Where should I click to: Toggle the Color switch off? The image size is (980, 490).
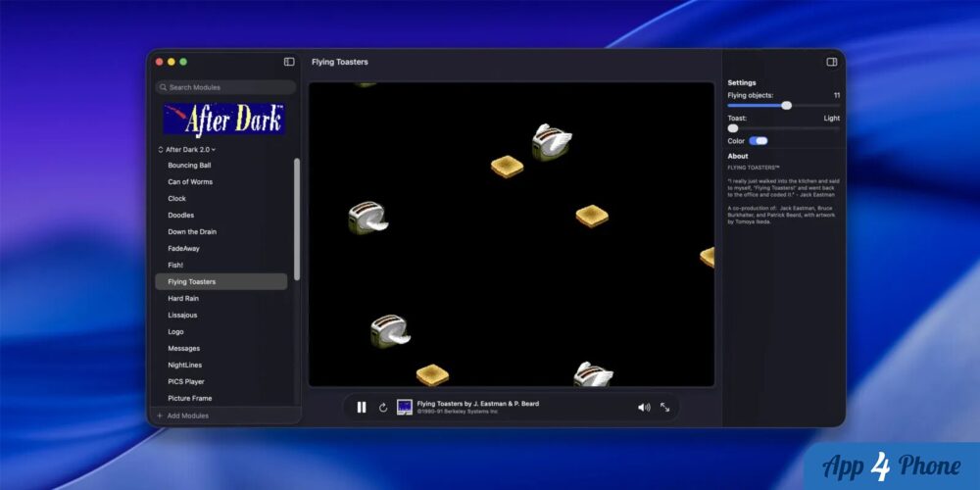759,141
